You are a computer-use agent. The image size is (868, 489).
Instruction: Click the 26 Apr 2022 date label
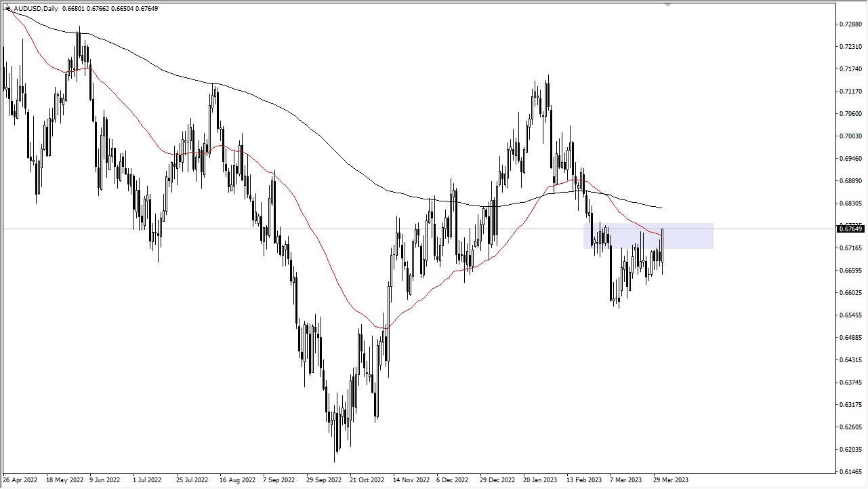(20, 480)
